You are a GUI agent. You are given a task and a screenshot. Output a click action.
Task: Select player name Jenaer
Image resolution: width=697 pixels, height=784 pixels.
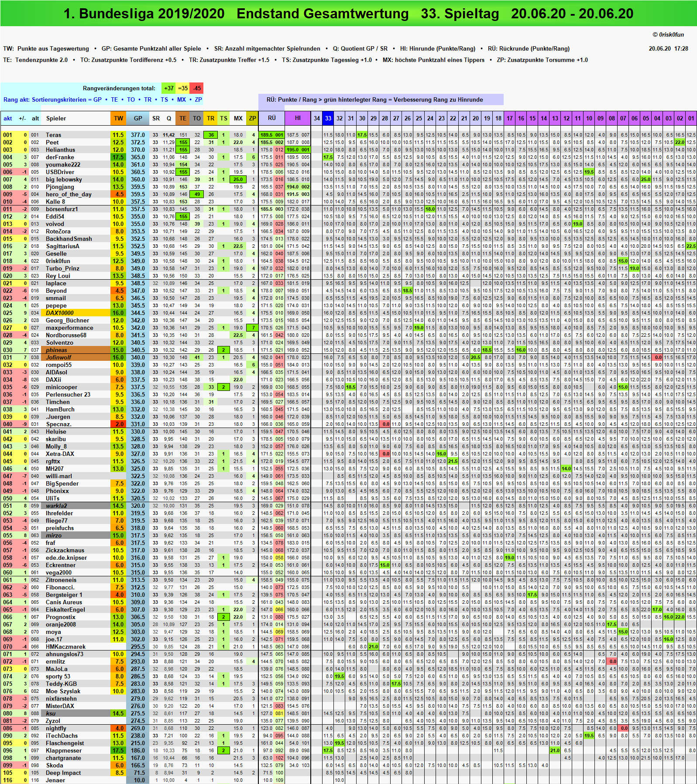click(x=55, y=781)
